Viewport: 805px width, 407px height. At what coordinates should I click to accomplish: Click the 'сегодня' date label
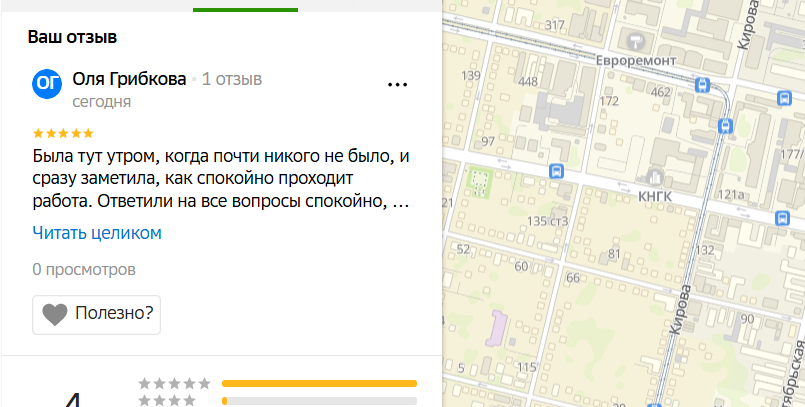point(102,102)
